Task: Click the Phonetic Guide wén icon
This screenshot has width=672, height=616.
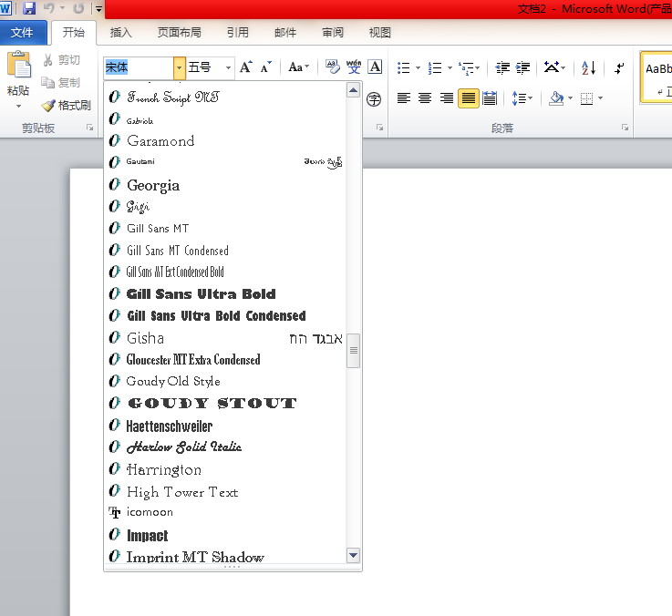Action: (354, 67)
